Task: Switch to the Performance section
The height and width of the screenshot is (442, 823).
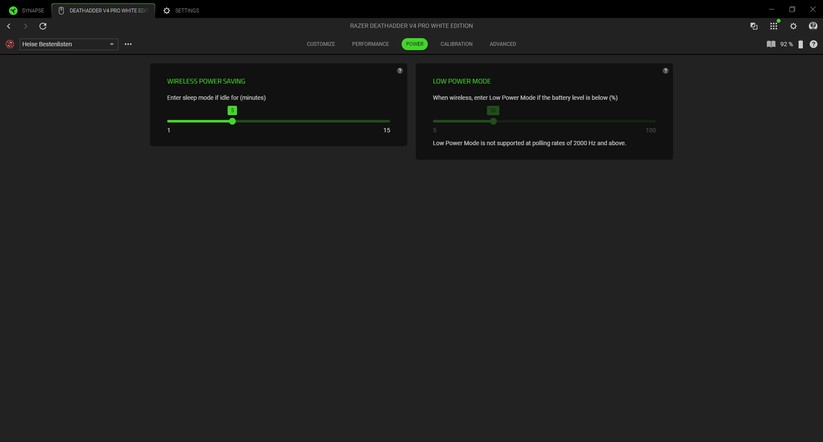Action: 370,44
